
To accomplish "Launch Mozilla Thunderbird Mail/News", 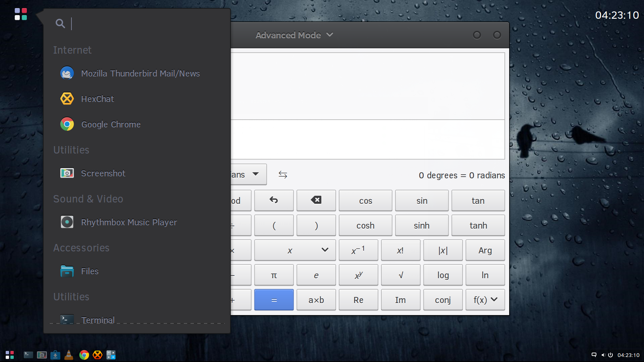I will (x=137, y=73).
